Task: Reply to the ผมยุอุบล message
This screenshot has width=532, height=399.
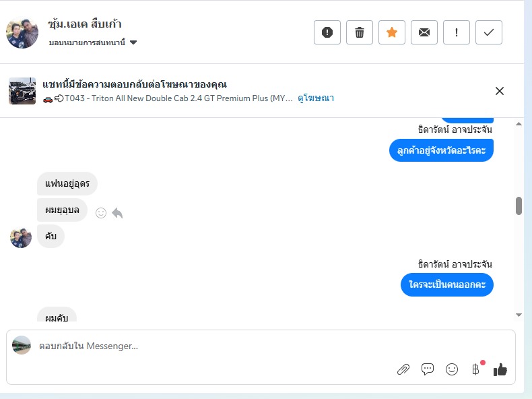Action: point(117,213)
